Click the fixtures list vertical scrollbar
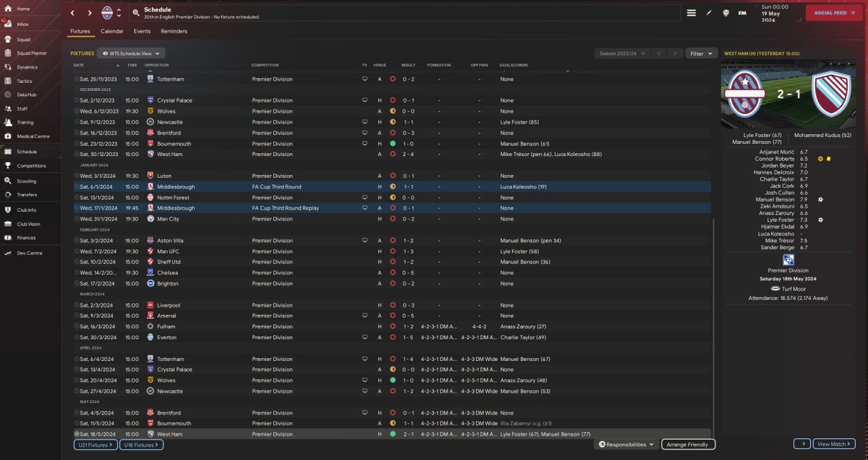This screenshot has height=460, width=868. (x=713, y=328)
